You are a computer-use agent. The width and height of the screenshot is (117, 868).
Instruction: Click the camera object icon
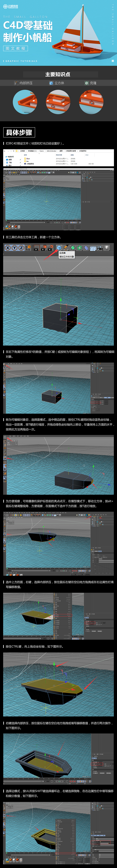coord(100,248)
